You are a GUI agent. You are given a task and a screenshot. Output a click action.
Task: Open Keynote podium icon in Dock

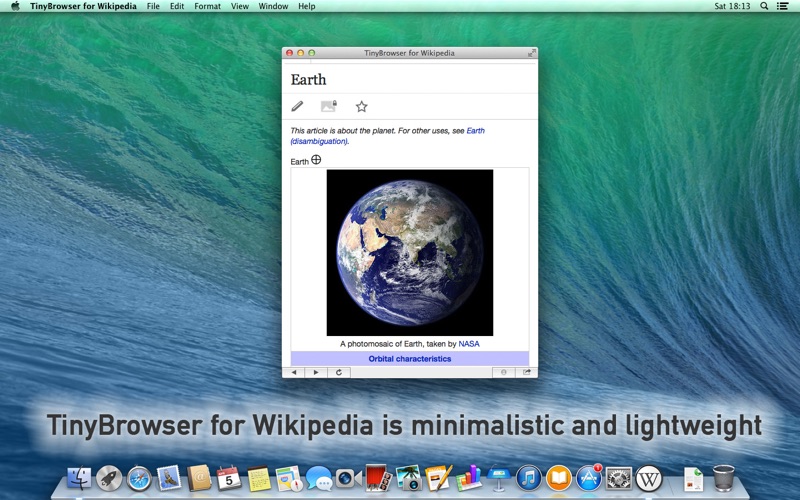pyautogui.click(x=498, y=479)
